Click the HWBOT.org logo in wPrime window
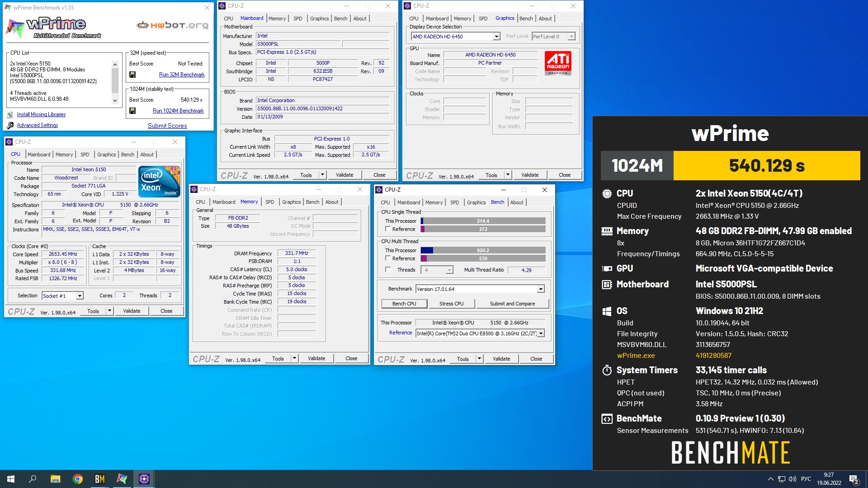The height and width of the screenshot is (488, 868). coord(173,25)
